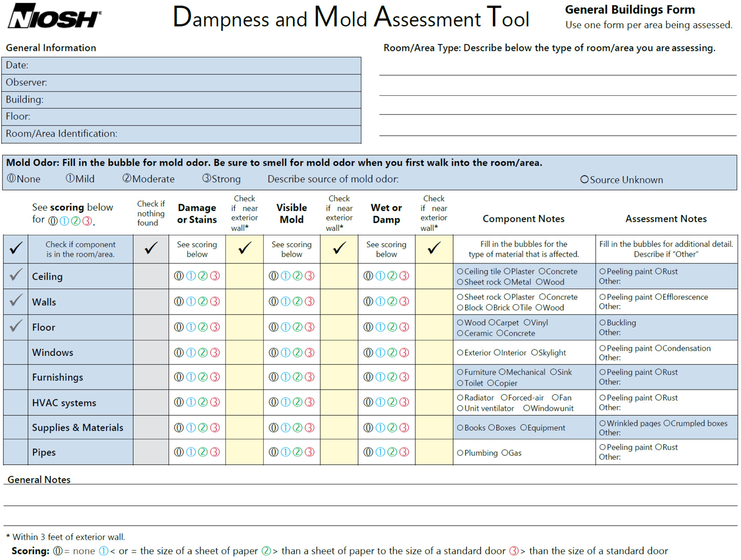Fill Ceiling Damage or Stains score 3
Screen dimensions: 741x560
click(215, 276)
